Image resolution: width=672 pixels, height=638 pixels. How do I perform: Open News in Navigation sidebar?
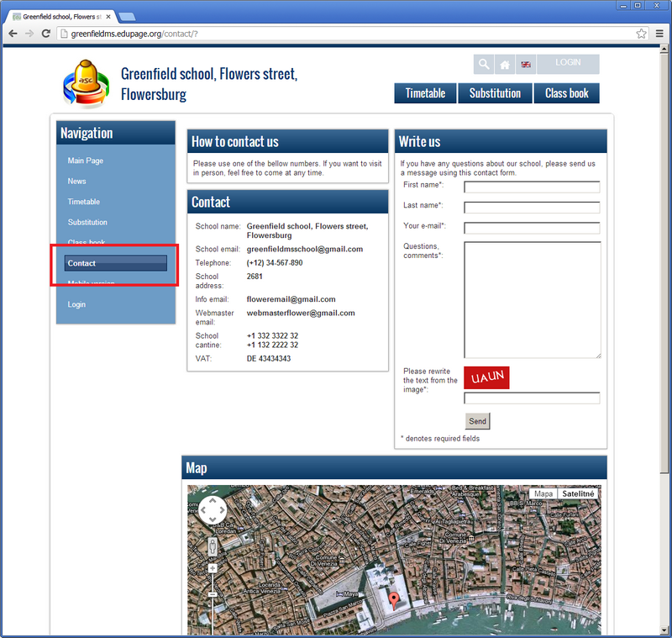click(77, 182)
